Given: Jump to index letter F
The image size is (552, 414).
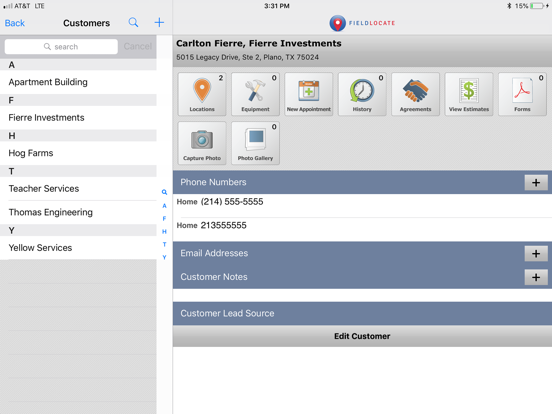Looking at the screenshot, I should (x=164, y=219).
